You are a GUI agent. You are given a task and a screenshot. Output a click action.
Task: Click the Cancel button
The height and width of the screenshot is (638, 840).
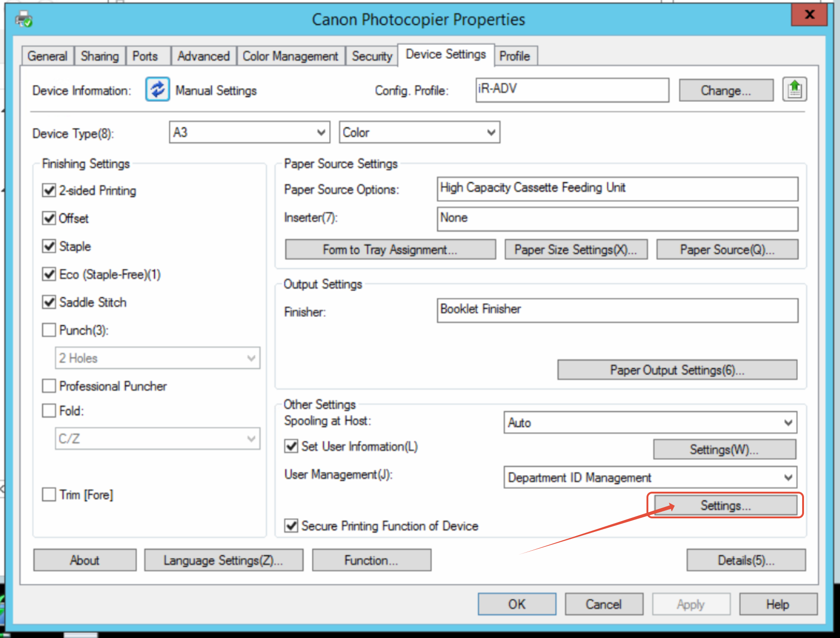point(604,604)
